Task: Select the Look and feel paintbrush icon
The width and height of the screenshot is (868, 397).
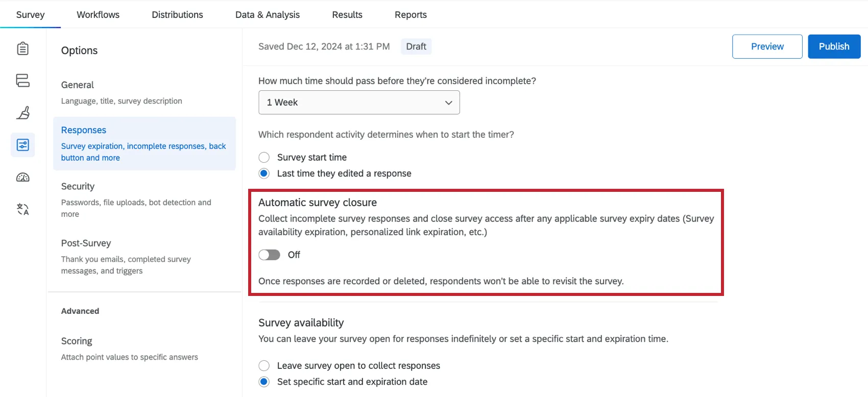Action: tap(22, 113)
